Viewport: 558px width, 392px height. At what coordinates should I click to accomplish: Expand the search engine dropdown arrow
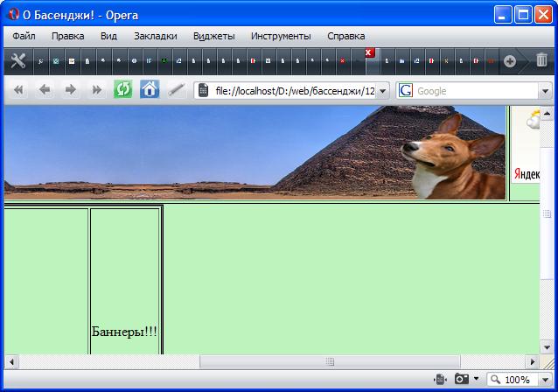pyautogui.click(x=545, y=91)
